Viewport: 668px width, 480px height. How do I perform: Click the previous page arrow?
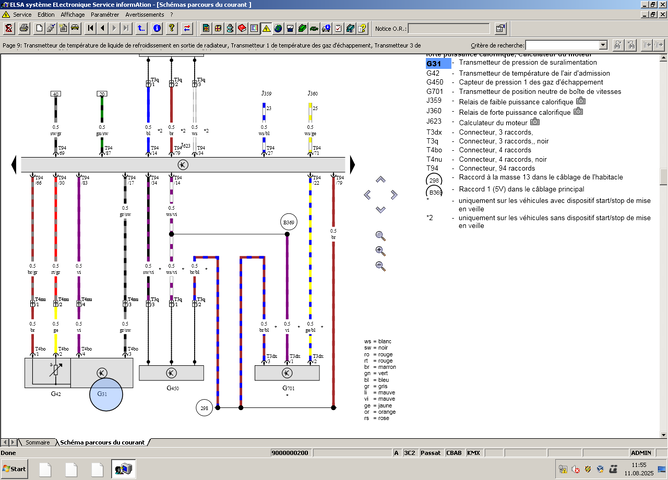point(102,29)
